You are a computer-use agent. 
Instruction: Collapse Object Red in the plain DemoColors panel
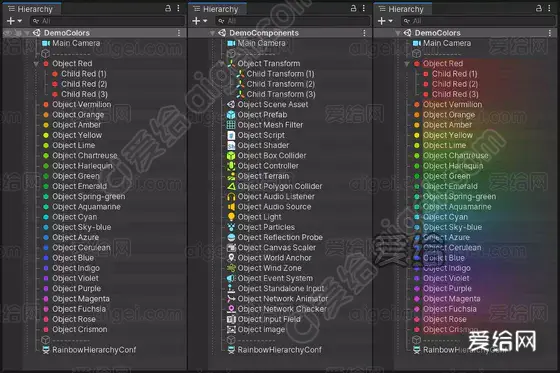tap(36, 64)
